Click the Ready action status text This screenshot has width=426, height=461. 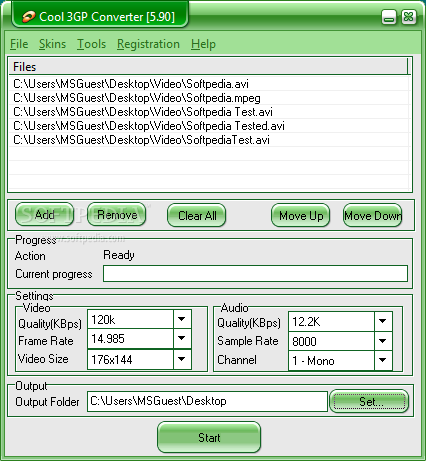(x=119, y=255)
